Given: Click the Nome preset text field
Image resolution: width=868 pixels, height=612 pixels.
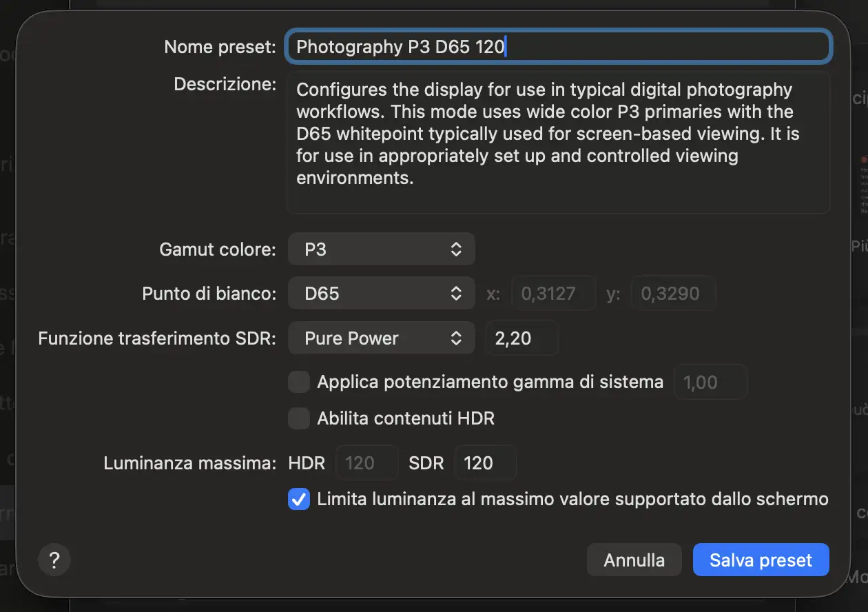Looking at the screenshot, I should (x=558, y=46).
